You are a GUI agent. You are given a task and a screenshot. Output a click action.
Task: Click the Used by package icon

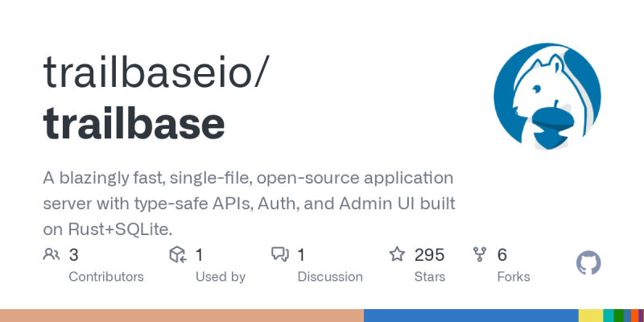point(178,255)
